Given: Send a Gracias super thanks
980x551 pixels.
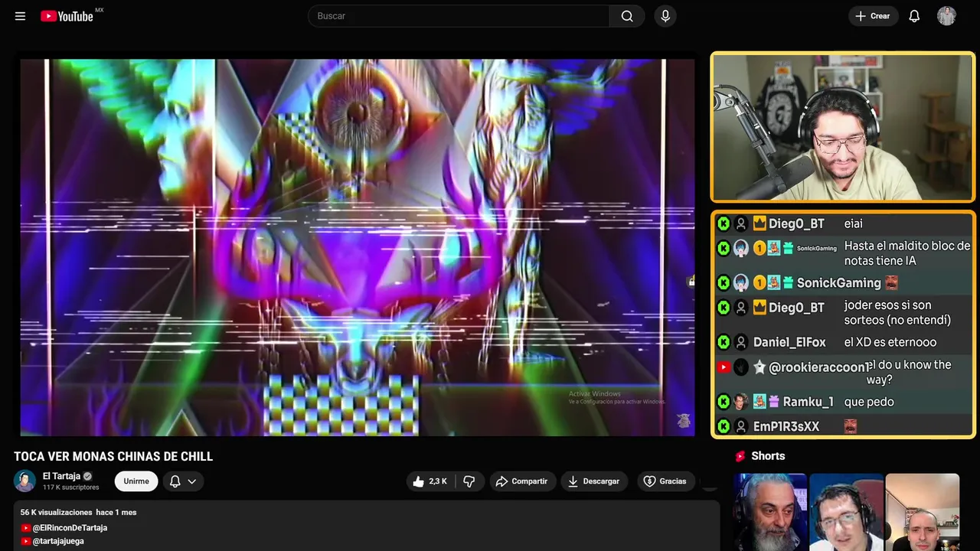Looking at the screenshot, I should pyautogui.click(x=665, y=481).
